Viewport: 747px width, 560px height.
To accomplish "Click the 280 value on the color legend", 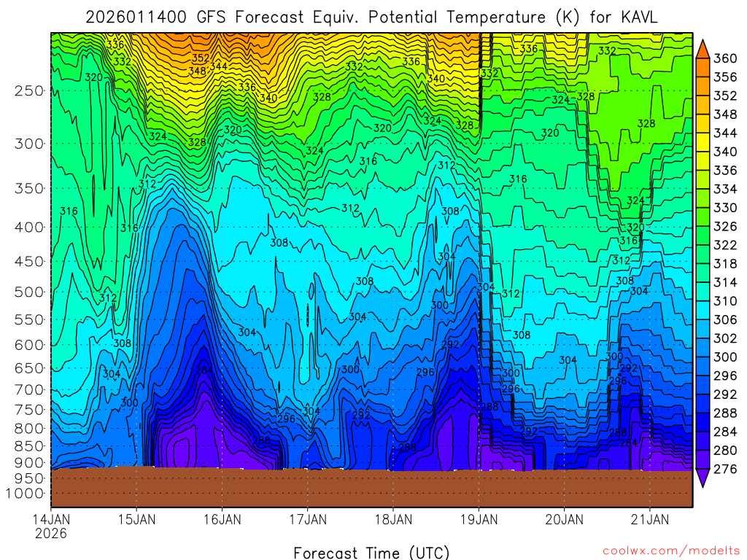I will (725, 450).
